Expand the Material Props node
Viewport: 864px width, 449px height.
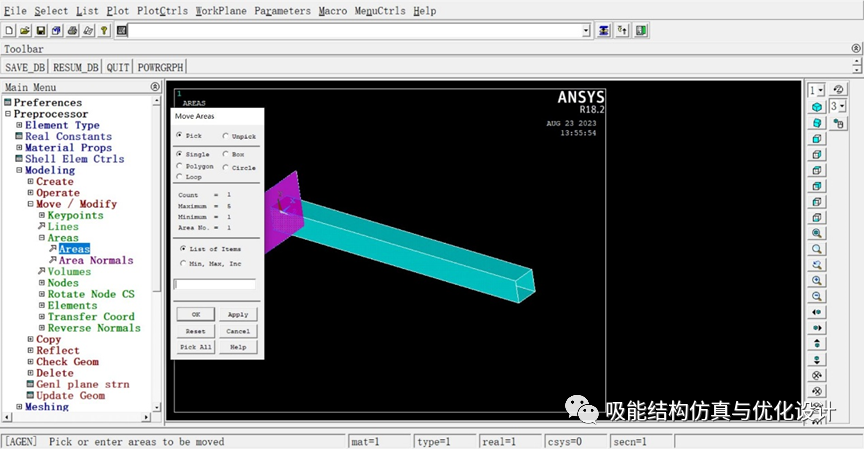click(x=19, y=148)
